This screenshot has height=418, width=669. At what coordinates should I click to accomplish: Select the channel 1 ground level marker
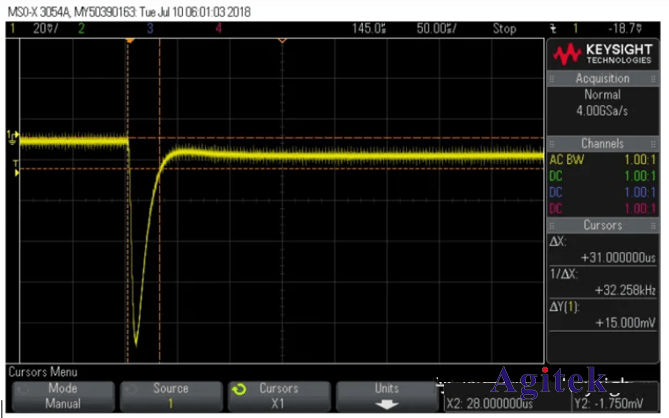12,136
